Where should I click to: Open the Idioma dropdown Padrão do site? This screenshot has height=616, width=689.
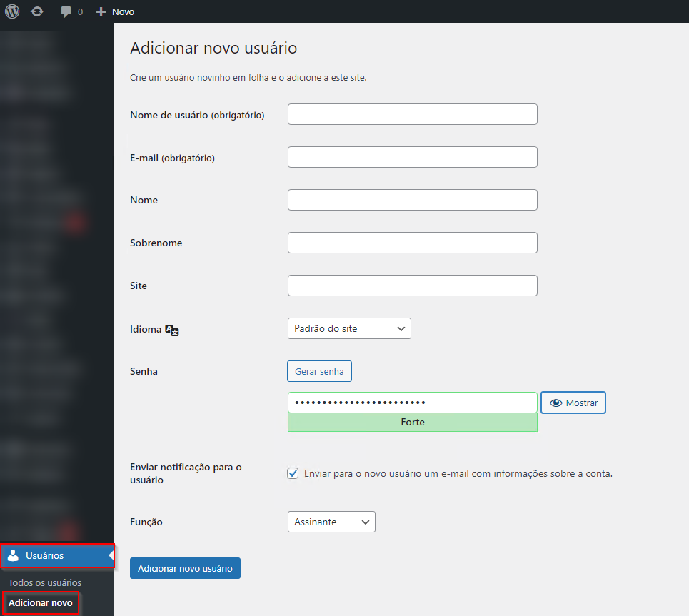coord(349,328)
